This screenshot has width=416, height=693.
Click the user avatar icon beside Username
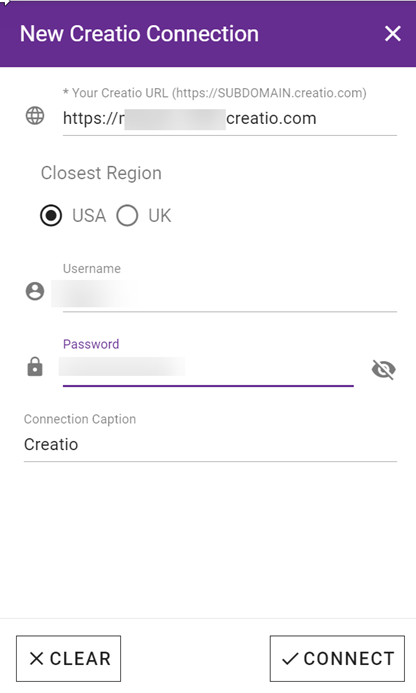pos(35,291)
